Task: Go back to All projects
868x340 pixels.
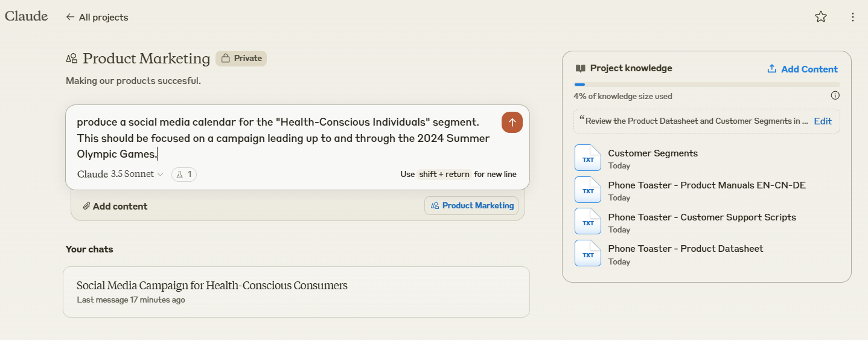Action: tap(97, 18)
